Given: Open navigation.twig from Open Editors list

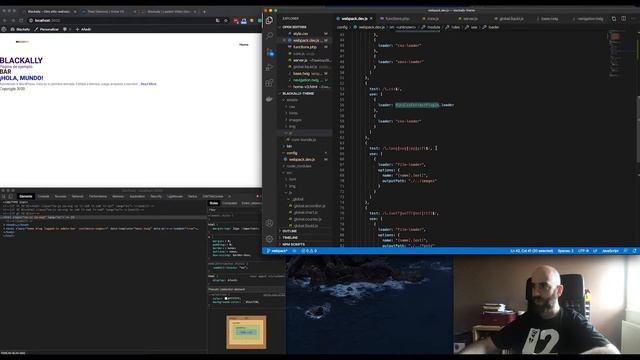Looking at the screenshot, I should click(306, 80).
